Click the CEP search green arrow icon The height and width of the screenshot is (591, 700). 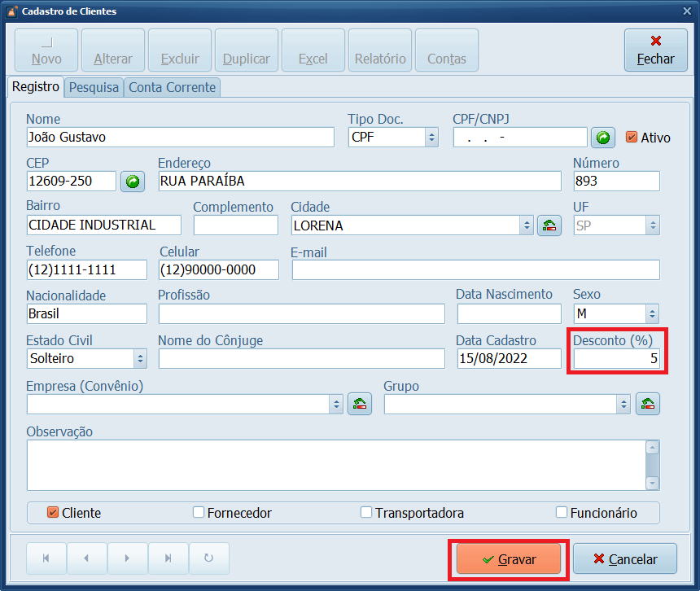tap(133, 182)
